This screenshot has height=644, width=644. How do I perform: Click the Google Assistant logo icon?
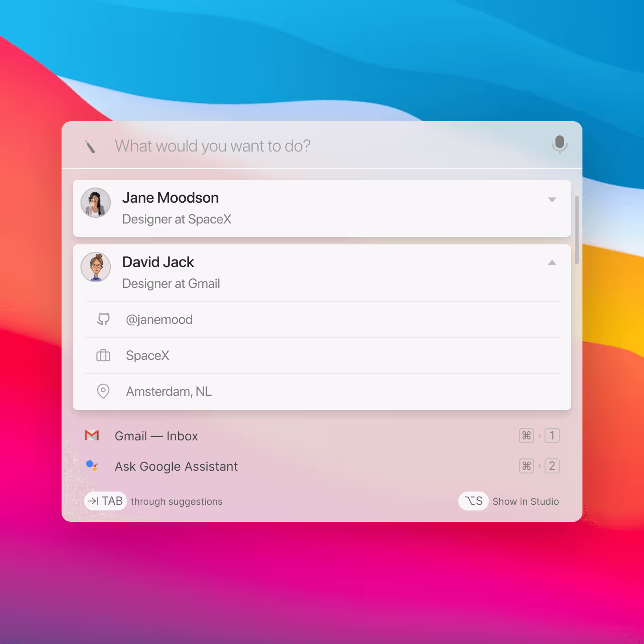click(x=92, y=466)
